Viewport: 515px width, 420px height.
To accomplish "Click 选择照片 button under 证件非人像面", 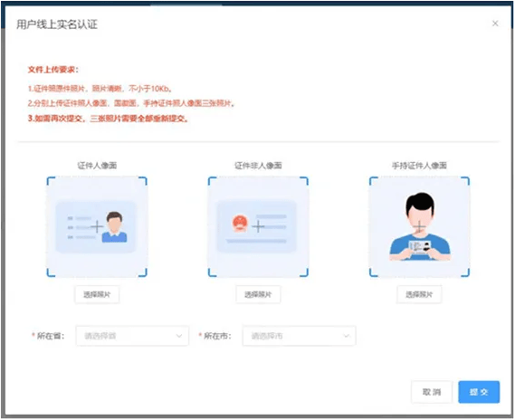I will click(x=258, y=294).
